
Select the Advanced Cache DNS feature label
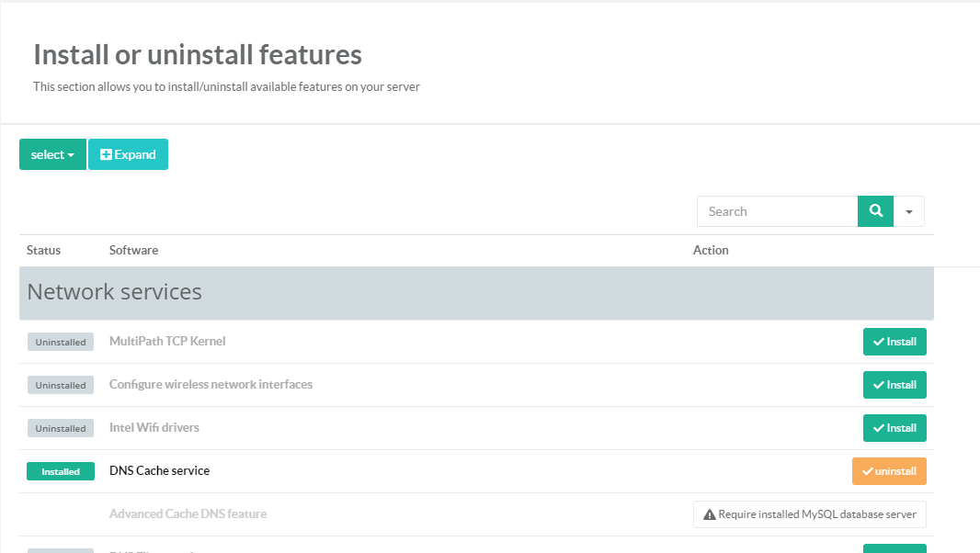[188, 513]
